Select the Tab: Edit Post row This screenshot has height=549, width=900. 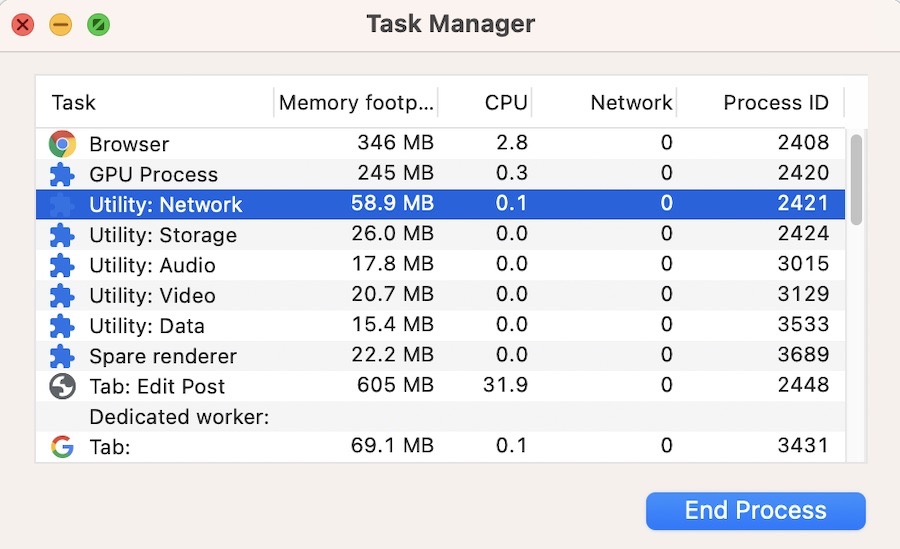coord(440,386)
